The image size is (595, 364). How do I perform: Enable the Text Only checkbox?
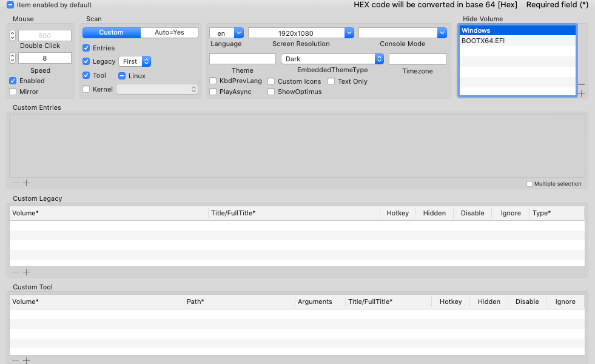click(x=332, y=81)
